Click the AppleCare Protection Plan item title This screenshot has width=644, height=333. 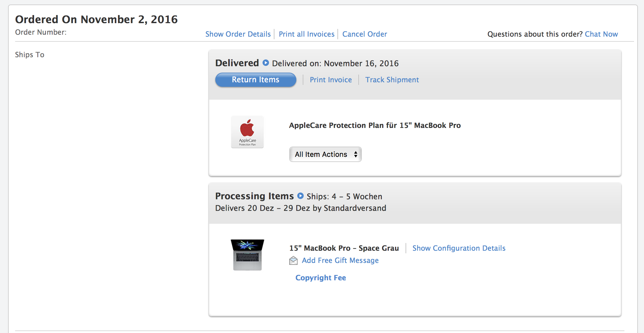click(x=375, y=125)
